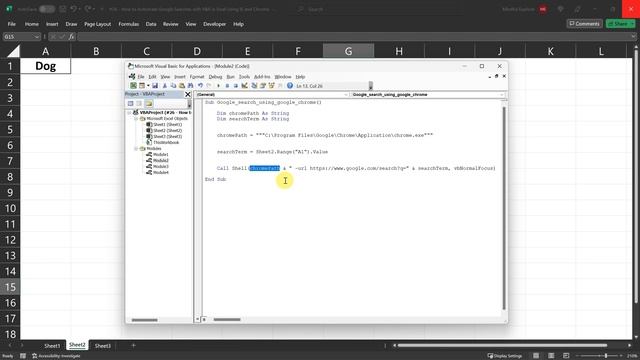This screenshot has width=640, height=360.
Task: Click the Cut scissors icon in VBA toolbar
Action: pos(164,86)
